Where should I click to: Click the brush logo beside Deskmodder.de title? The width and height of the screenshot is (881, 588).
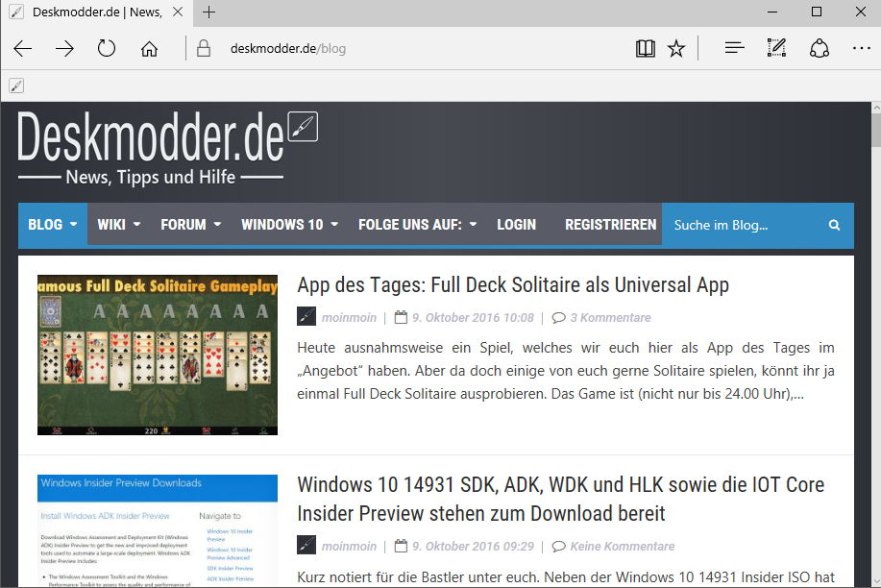tap(303, 127)
